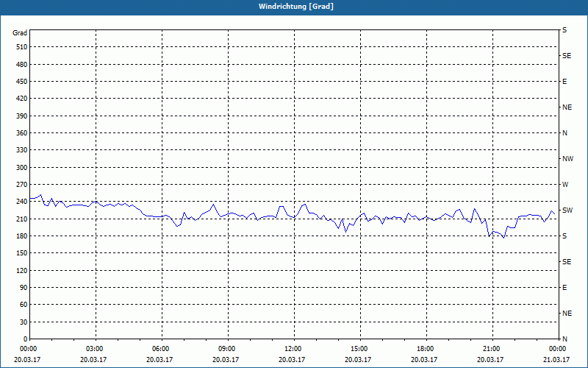Pick the 300 degree axis label
Viewport: 588px width, 368px height.
pos(22,168)
